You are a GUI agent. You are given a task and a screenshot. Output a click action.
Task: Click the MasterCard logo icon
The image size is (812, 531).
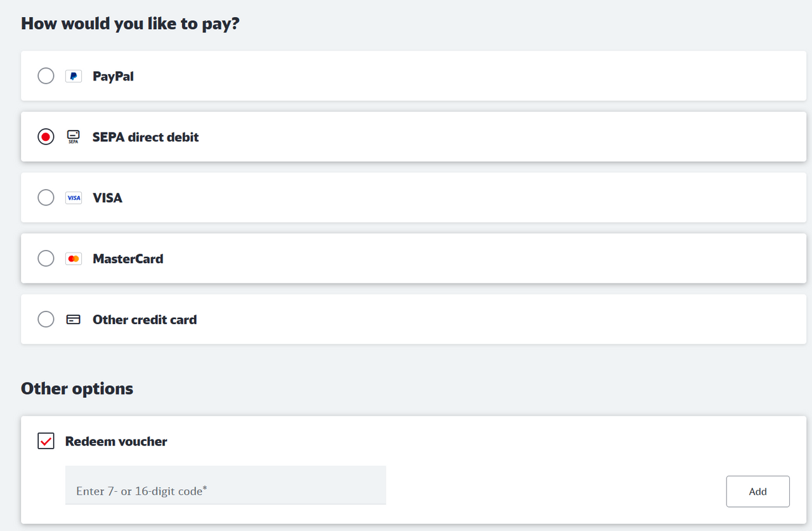click(74, 259)
